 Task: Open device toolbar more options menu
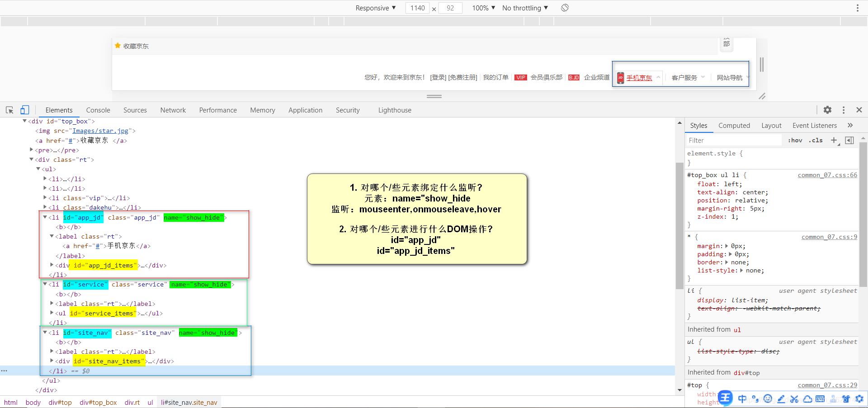click(857, 8)
